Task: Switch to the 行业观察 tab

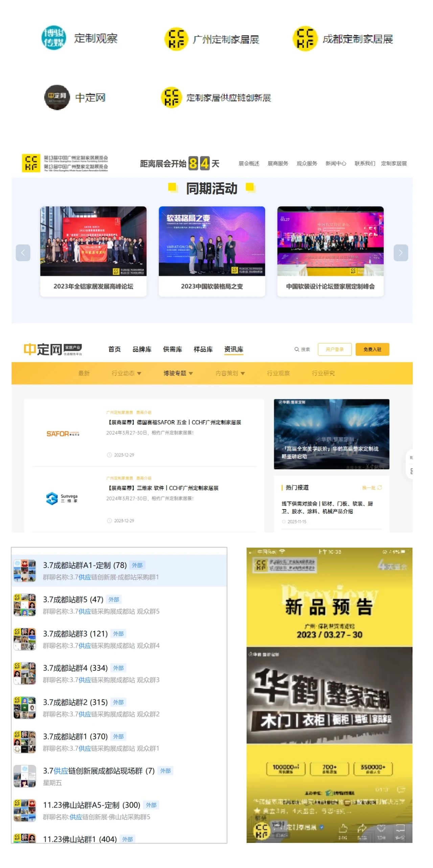Action: tap(278, 373)
